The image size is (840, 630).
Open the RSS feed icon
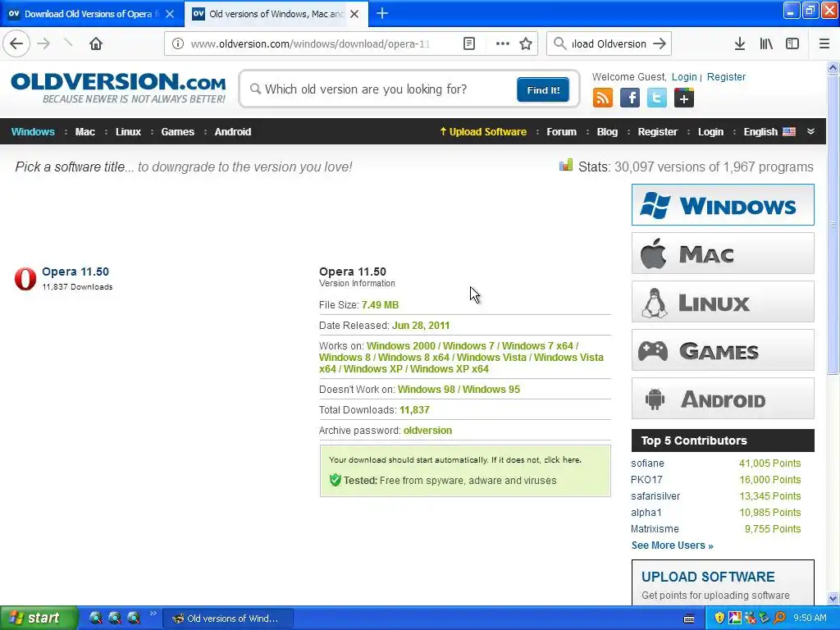click(x=603, y=98)
